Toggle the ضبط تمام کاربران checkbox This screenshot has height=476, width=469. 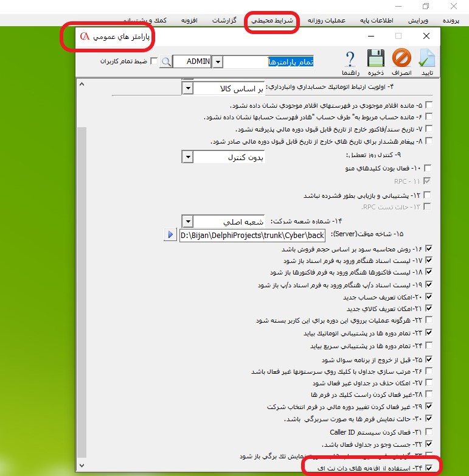coord(153,61)
